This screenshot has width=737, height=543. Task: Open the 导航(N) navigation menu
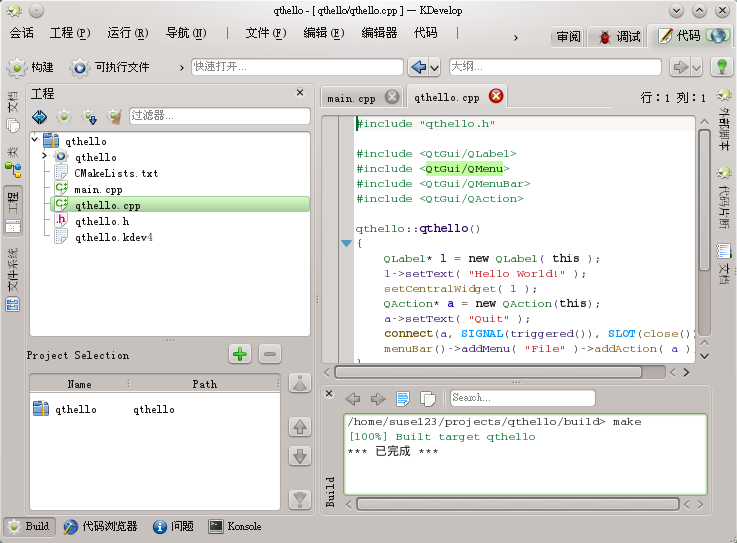[186, 33]
